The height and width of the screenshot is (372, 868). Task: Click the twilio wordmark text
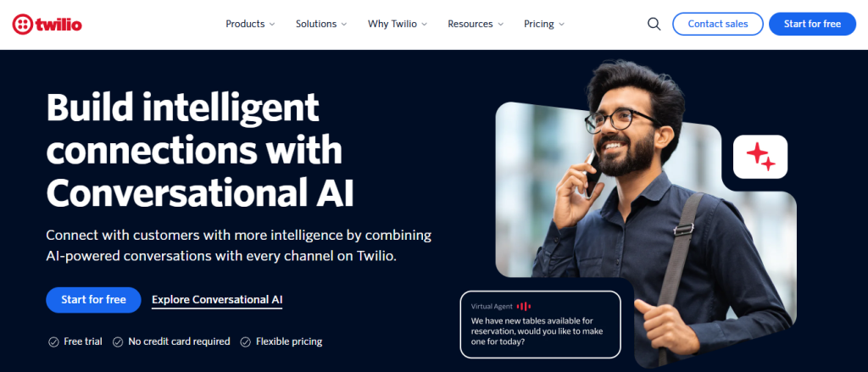tap(58, 25)
